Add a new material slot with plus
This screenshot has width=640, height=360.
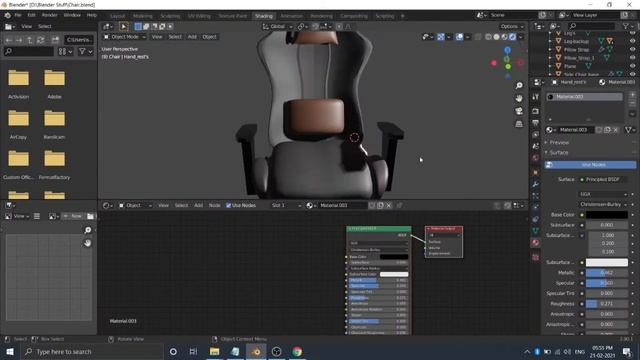632,95
